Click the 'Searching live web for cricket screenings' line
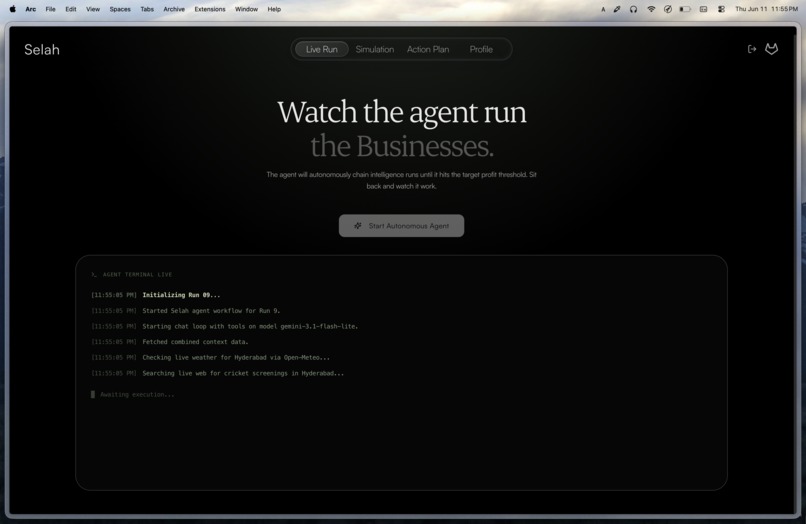 (x=243, y=373)
